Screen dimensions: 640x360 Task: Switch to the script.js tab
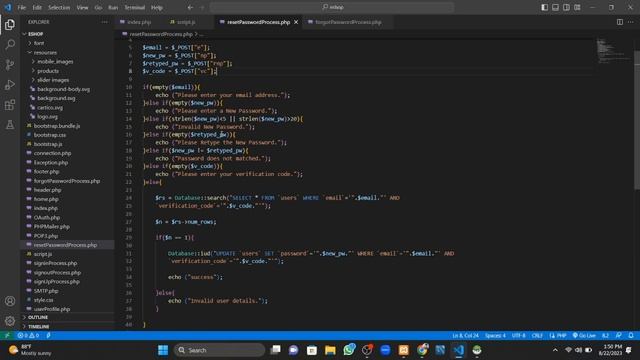click(186, 22)
